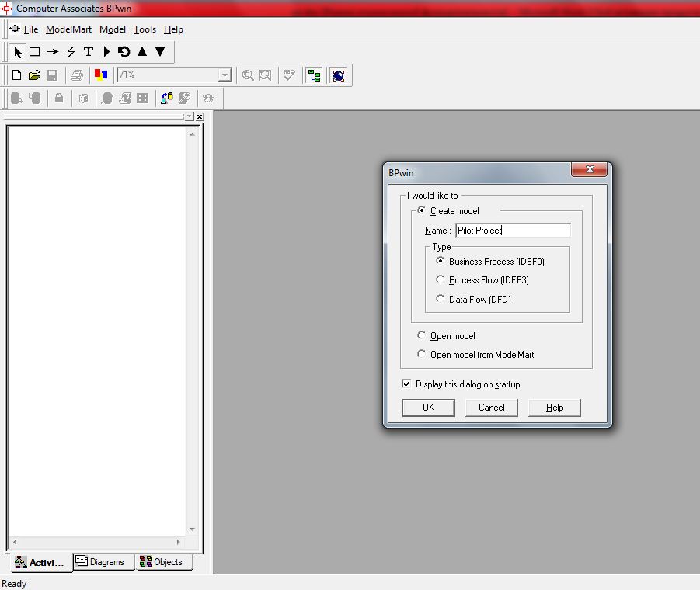This screenshot has width=700, height=590.
Task: Select the Create model radio button
Action: (x=421, y=210)
